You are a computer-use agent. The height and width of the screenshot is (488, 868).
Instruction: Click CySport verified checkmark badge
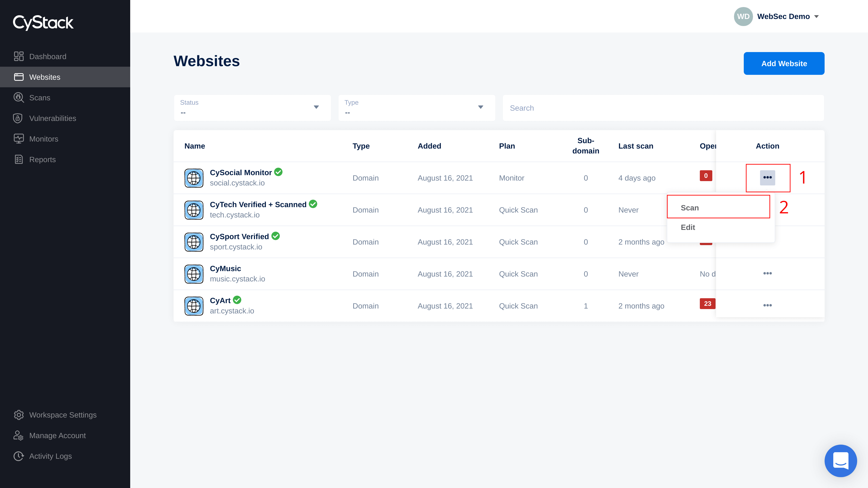coord(276,236)
